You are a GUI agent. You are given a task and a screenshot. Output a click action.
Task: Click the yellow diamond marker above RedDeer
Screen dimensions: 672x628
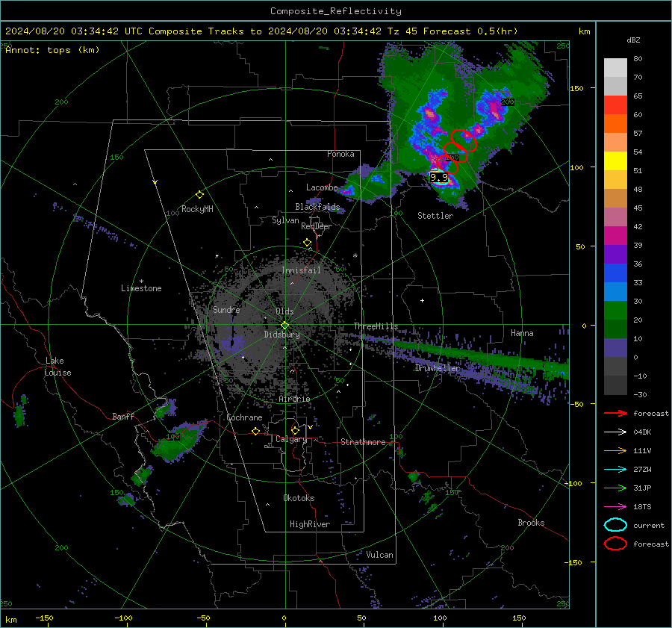tap(308, 243)
